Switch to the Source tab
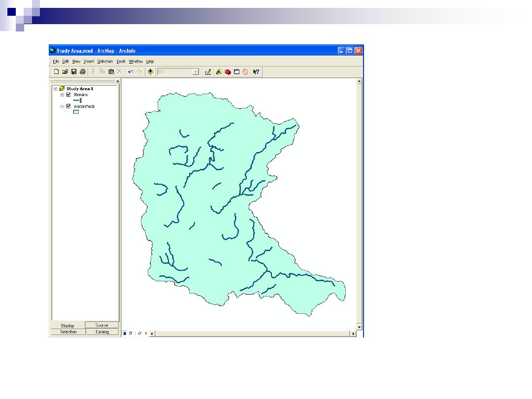 pyautogui.click(x=102, y=325)
